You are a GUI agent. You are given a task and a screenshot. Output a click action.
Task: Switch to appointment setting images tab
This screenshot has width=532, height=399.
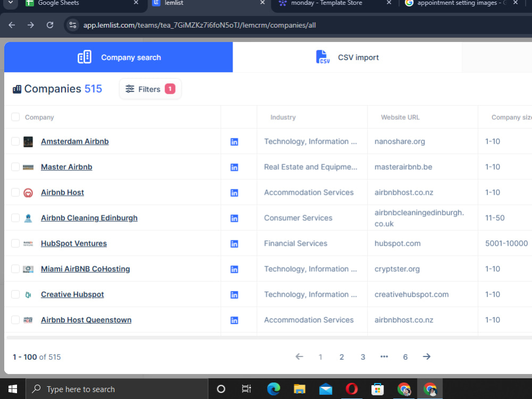point(461,4)
